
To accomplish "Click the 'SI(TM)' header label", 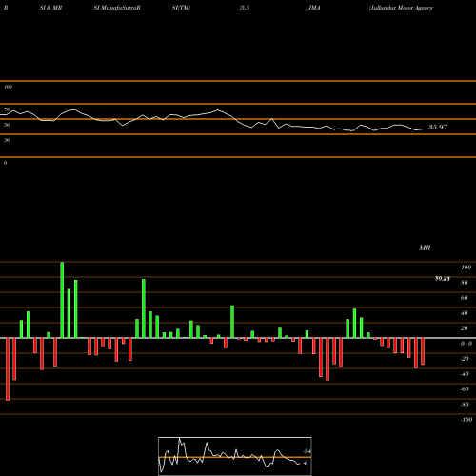I will (x=181, y=8).
